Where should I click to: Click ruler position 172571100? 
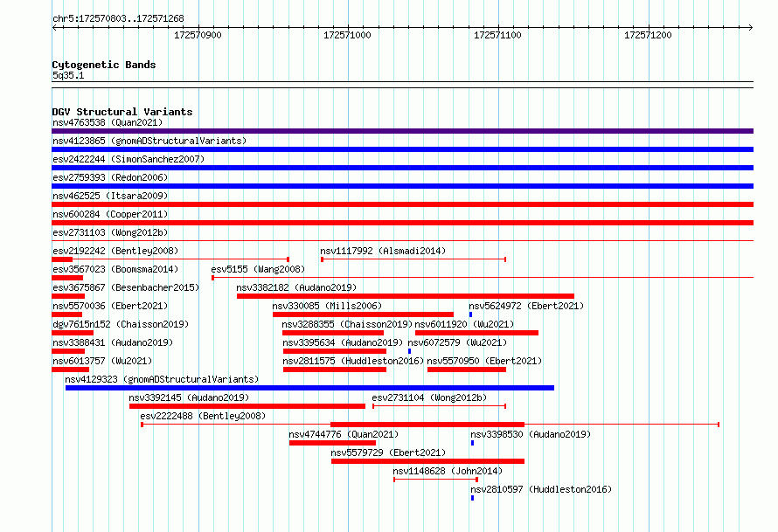pos(497,35)
